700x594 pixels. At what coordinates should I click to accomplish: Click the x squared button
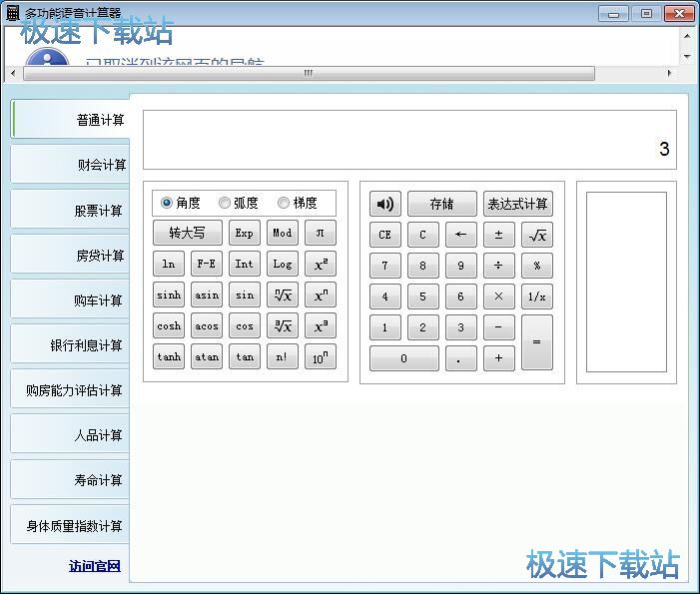click(x=321, y=265)
